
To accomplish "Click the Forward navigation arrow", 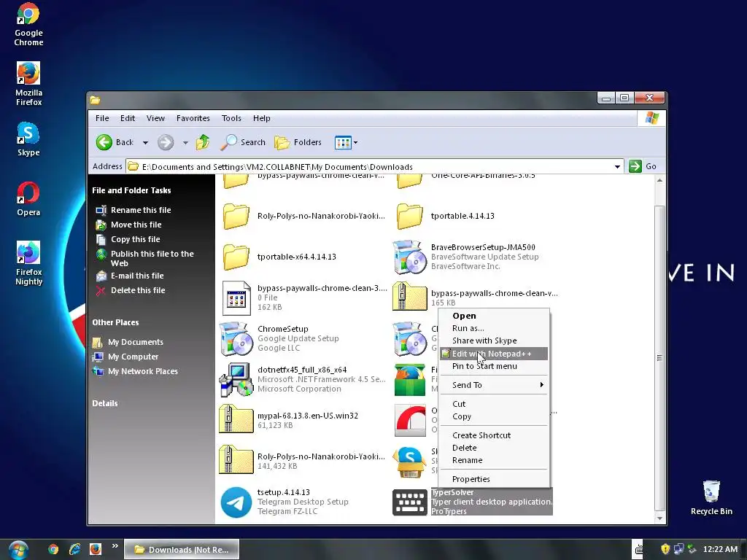I will point(166,142).
